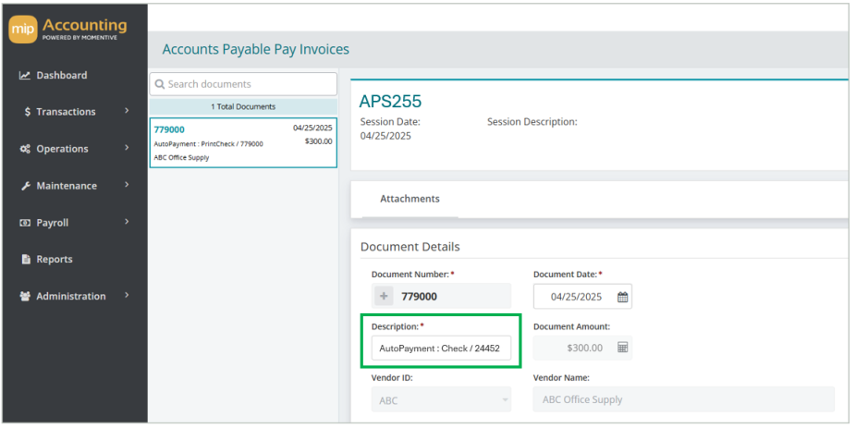This screenshot has width=868, height=428.
Task: Open Dashboard via its chart icon
Action: point(24,75)
